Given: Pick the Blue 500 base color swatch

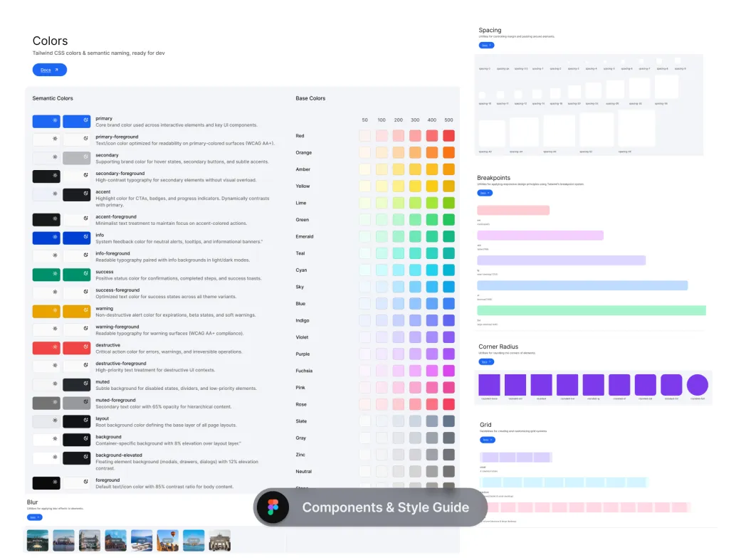Looking at the screenshot, I should (449, 303).
